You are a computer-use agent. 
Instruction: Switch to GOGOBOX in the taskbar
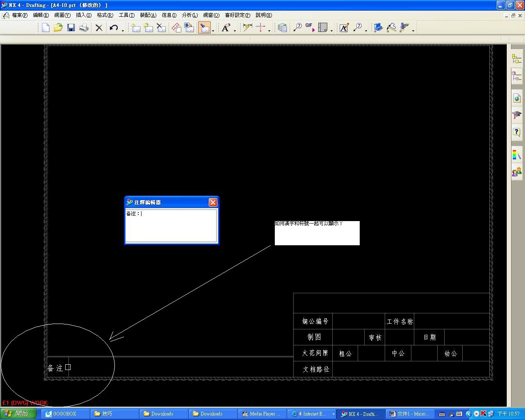point(66,414)
